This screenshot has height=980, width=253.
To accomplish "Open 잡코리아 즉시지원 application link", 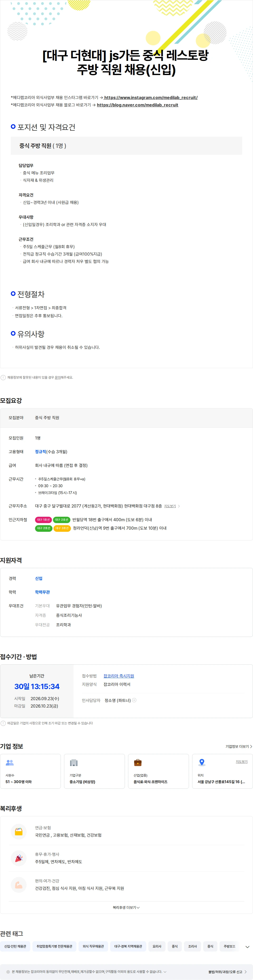I will point(119,676).
